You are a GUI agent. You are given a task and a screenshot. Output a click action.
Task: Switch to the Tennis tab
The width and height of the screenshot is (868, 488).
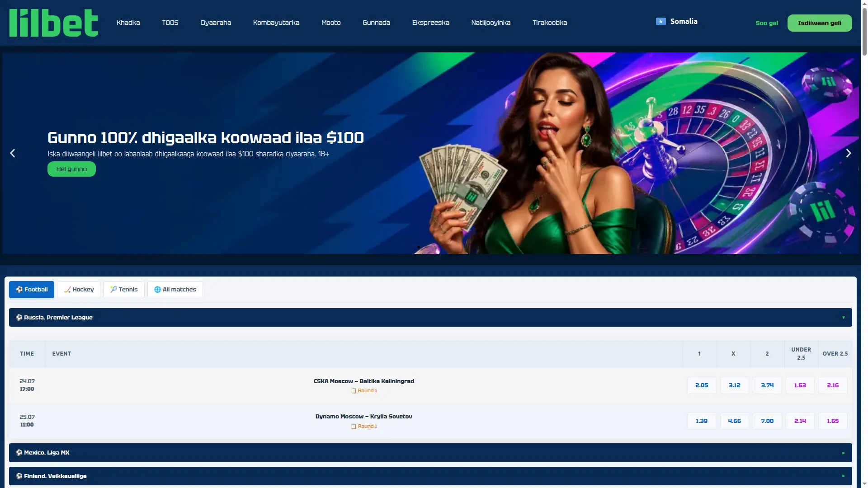click(x=124, y=290)
